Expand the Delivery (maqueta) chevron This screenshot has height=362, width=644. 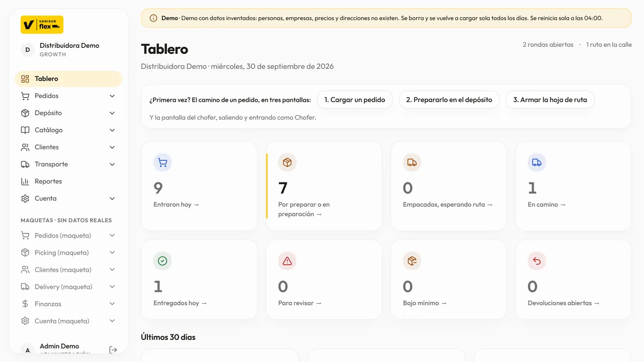coord(112,287)
